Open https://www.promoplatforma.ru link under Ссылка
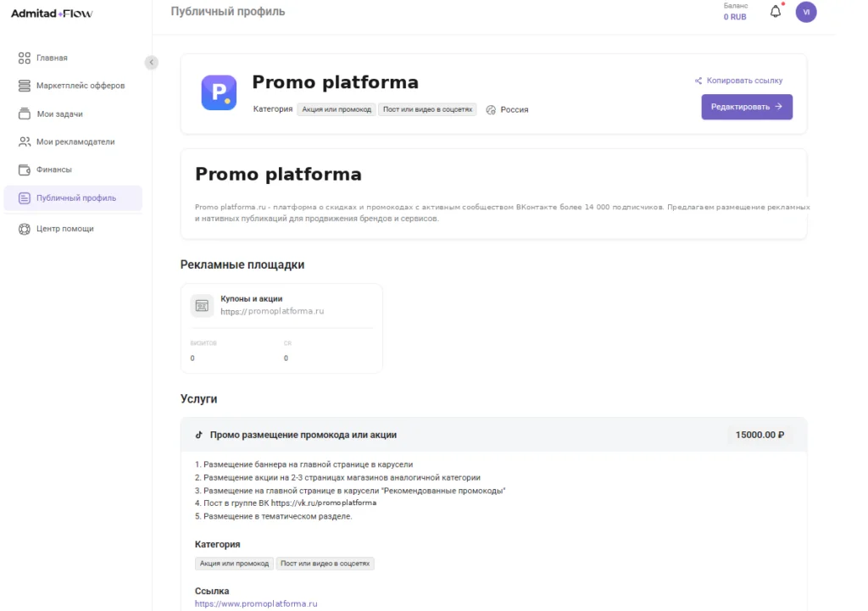The width and height of the screenshot is (868, 611). pos(256,604)
